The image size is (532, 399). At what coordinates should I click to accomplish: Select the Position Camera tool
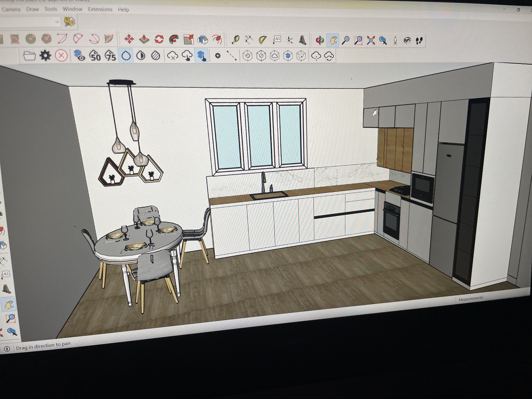[395, 40]
